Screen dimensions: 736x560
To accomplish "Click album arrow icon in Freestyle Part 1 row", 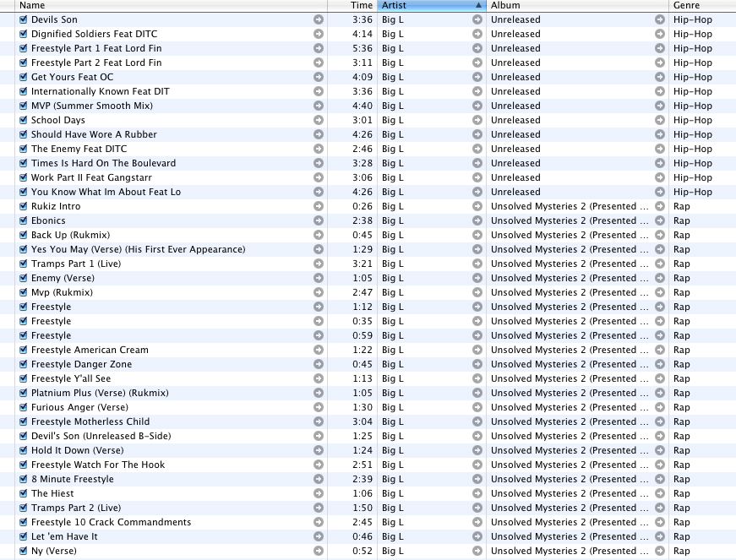I will coord(660,48).
